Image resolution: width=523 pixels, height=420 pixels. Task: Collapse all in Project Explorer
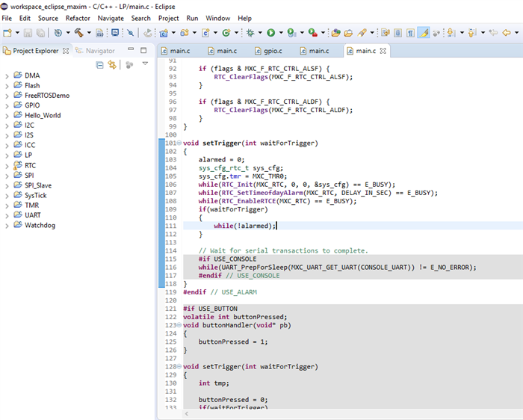(100, 65)
